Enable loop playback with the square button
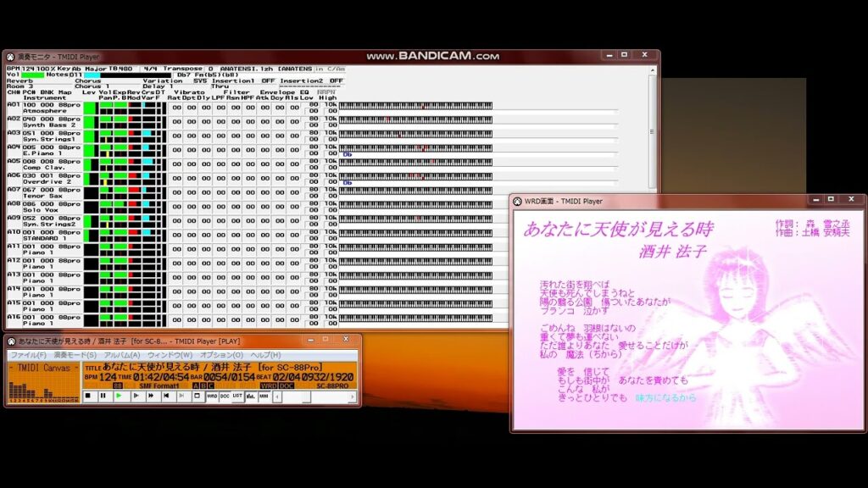The height and width of the screenshot is (488, 868). click(195, 396)
